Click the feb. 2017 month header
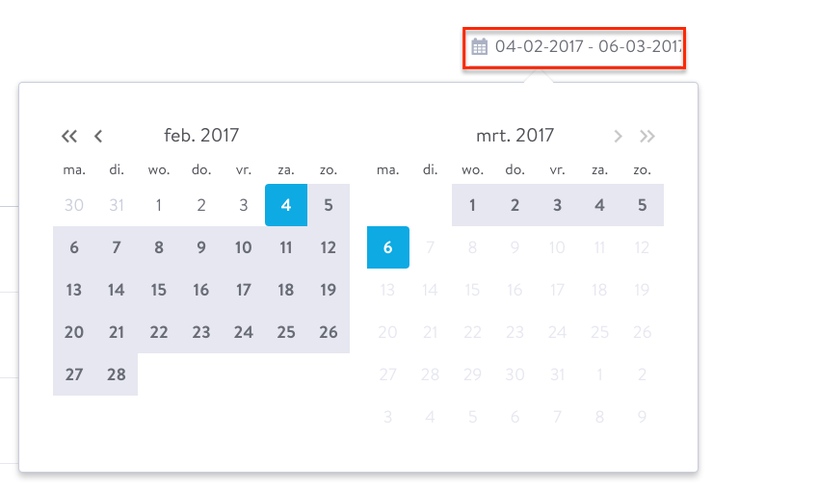This screenshot has width=818, height=489. (x=201, y=136)
